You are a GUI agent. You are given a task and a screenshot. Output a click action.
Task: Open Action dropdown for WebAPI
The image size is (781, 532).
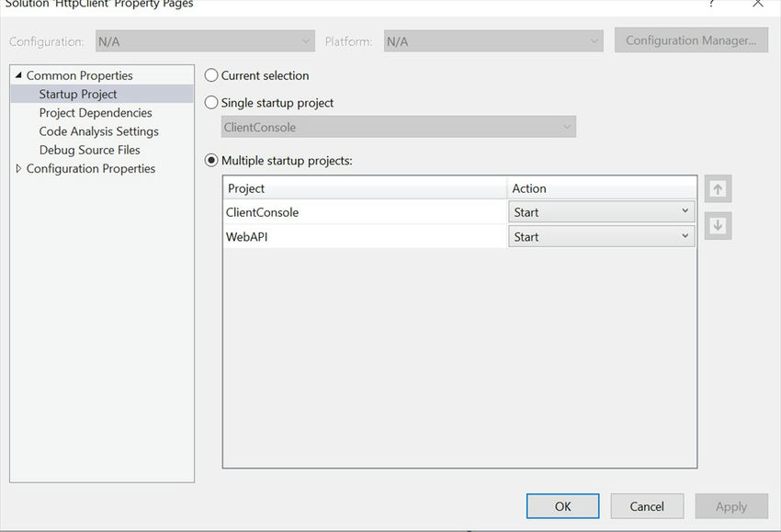601,237
